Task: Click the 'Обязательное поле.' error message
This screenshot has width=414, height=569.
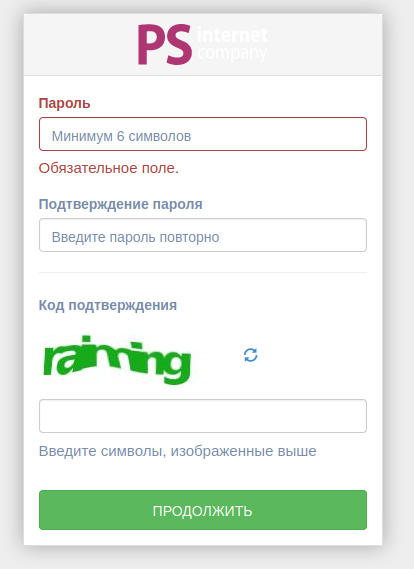Action: coord(108,168)
